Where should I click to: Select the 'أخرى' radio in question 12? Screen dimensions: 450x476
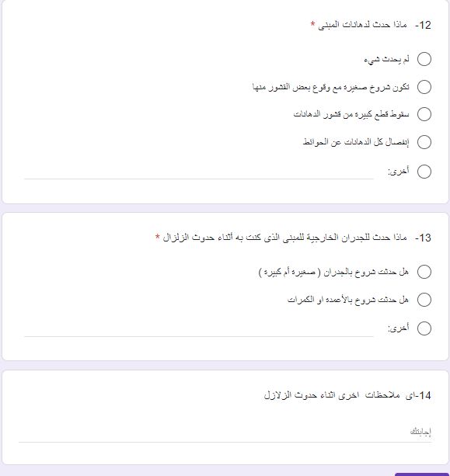tap(424, 172)
